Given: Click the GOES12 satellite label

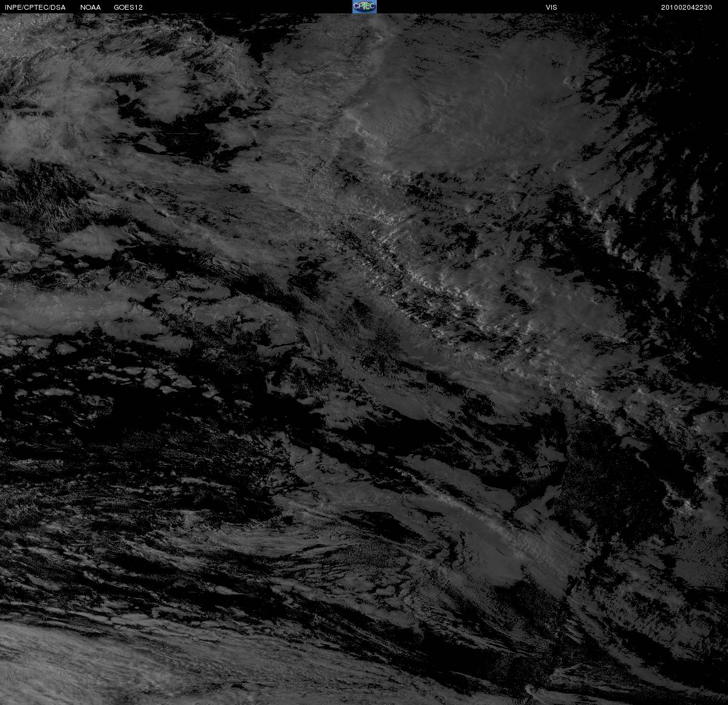Looking at the screenshot, I should click(x=128, y=7).
